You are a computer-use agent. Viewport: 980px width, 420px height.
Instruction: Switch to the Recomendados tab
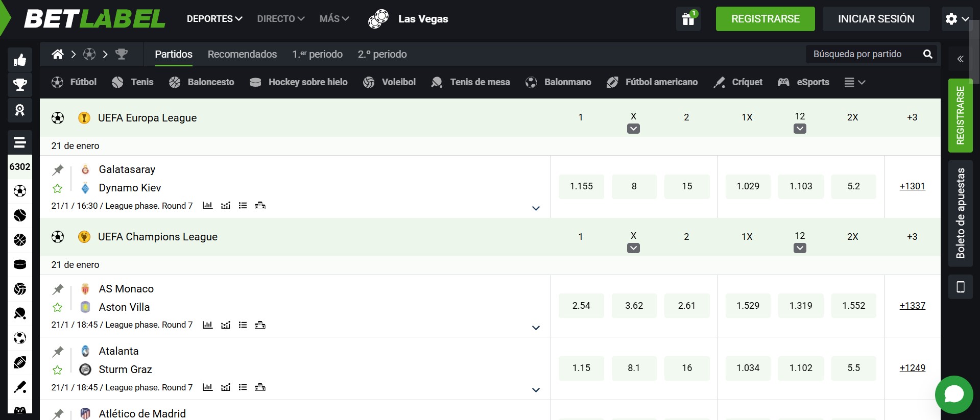pos(242,54)
